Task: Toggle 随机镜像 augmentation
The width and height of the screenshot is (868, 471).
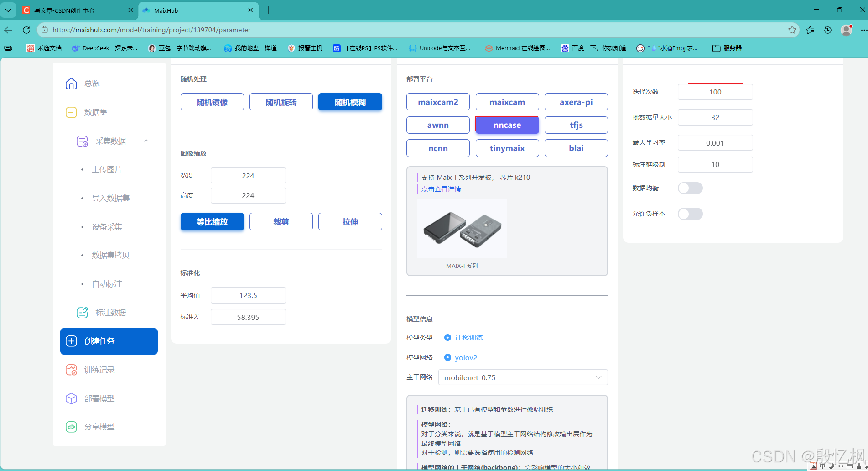Action: (x=212, y=102)
